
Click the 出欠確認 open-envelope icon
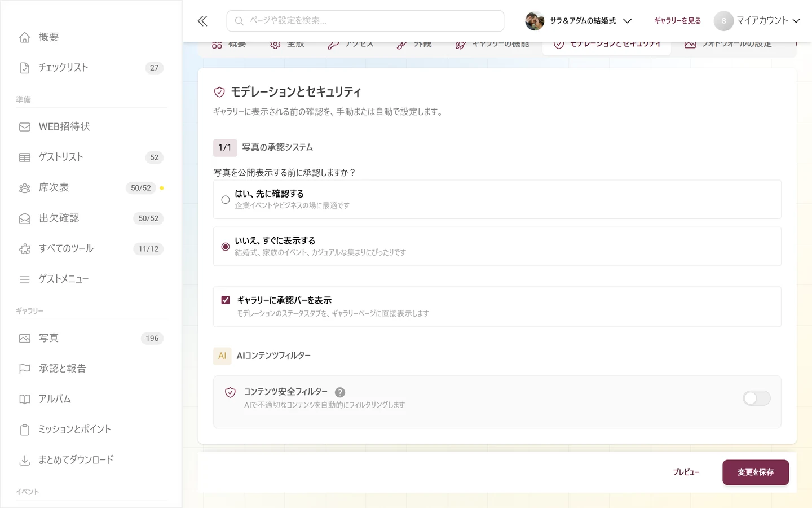pyautogui.click(x=25, y=218)
